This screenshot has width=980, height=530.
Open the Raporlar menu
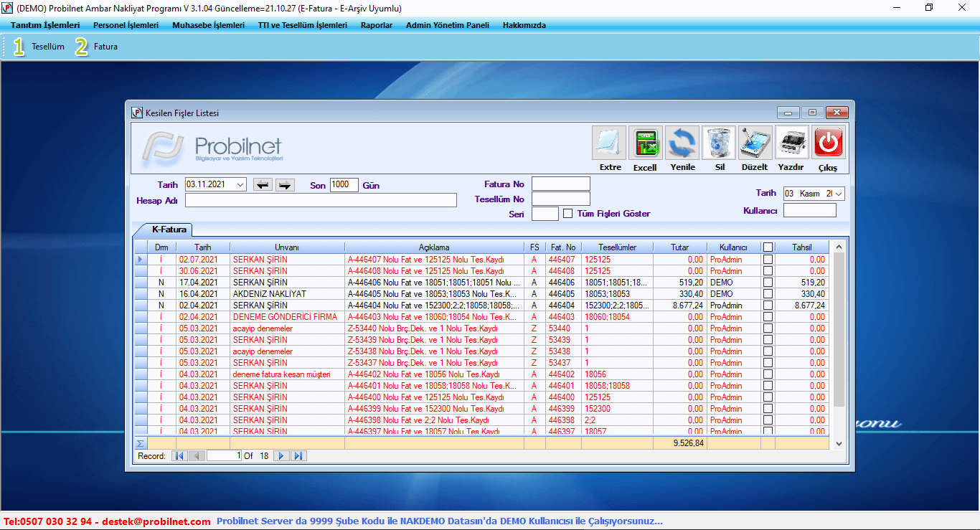click(377, 25)
